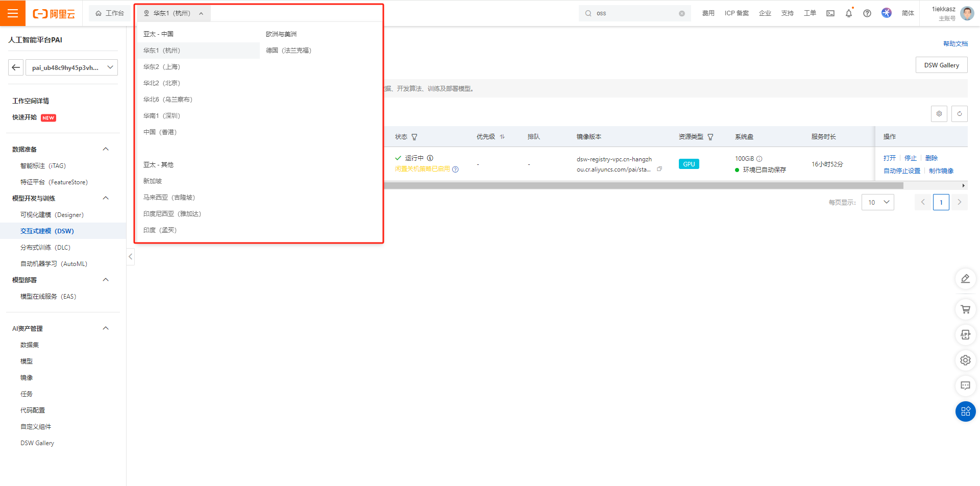
Task: Show info for 运行中 status
Action: coord(430,158)
